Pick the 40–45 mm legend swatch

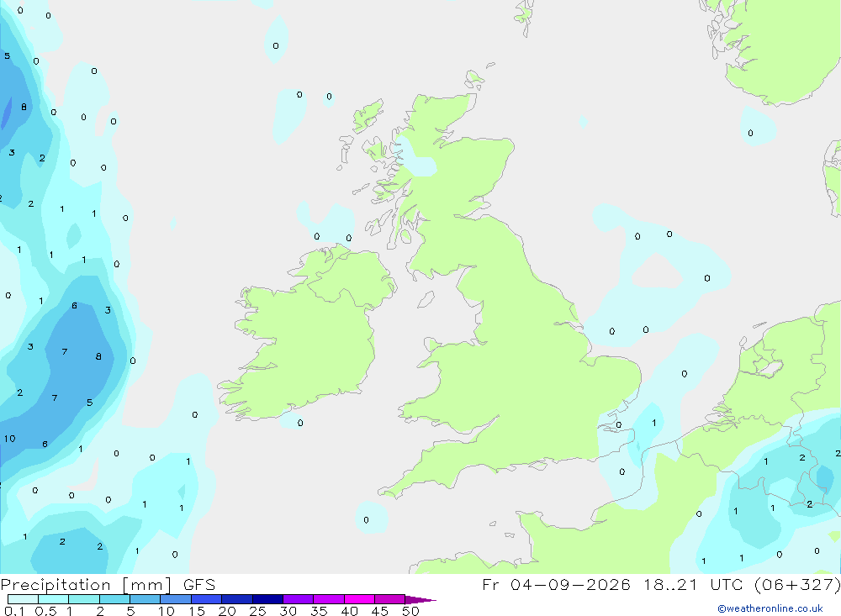[359, 599]
